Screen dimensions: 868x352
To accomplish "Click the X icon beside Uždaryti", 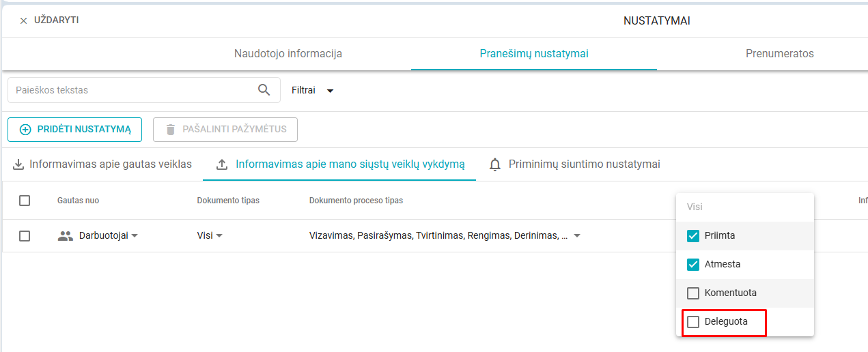I will [x=23, y=21].
